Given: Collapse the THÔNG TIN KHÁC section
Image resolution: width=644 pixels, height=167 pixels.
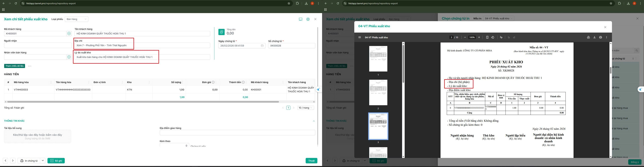Looking at the screenshot, I should click(314, 121).
